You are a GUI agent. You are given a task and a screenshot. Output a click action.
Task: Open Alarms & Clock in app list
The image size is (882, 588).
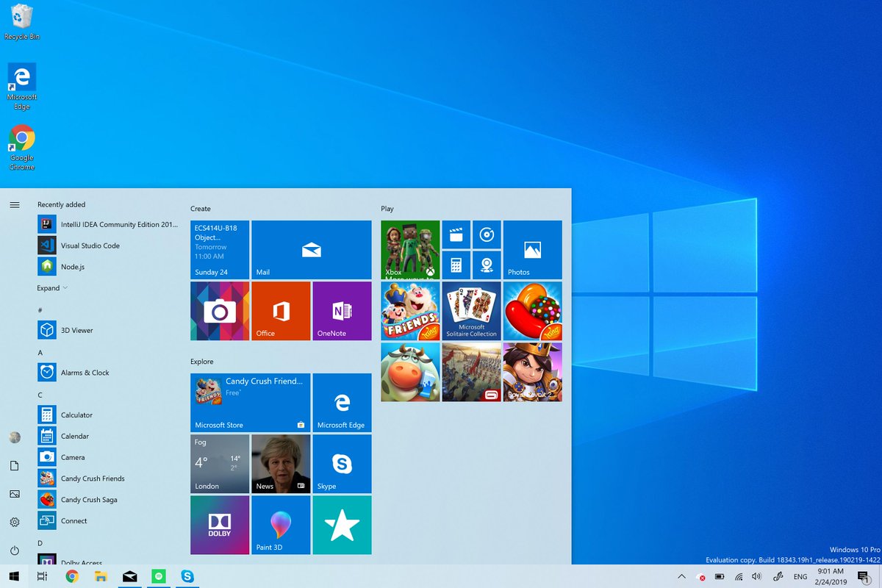coord(108,373)
